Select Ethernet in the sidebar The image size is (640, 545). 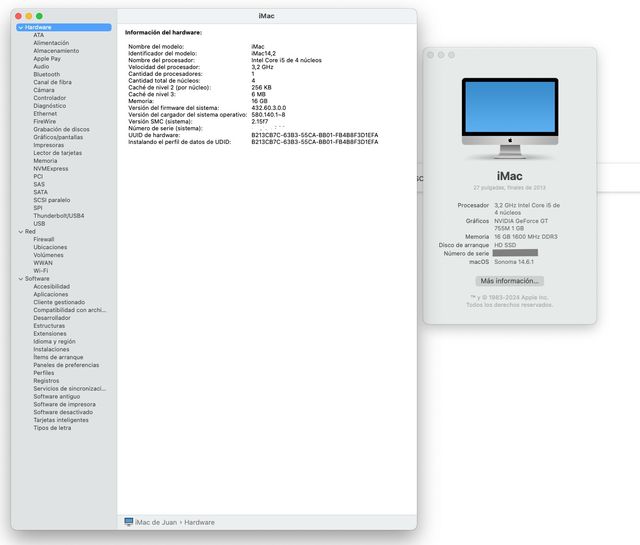coord(45,113)
